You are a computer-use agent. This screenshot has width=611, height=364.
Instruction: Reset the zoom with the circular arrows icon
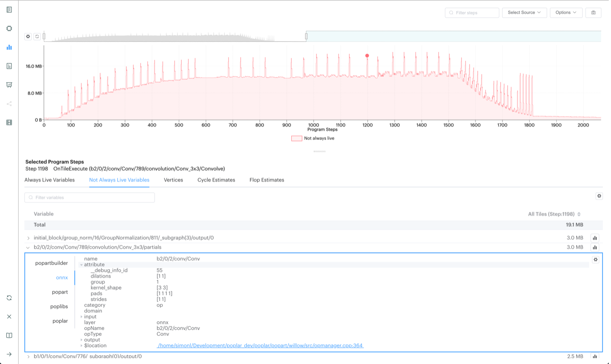tap(37, 36)
